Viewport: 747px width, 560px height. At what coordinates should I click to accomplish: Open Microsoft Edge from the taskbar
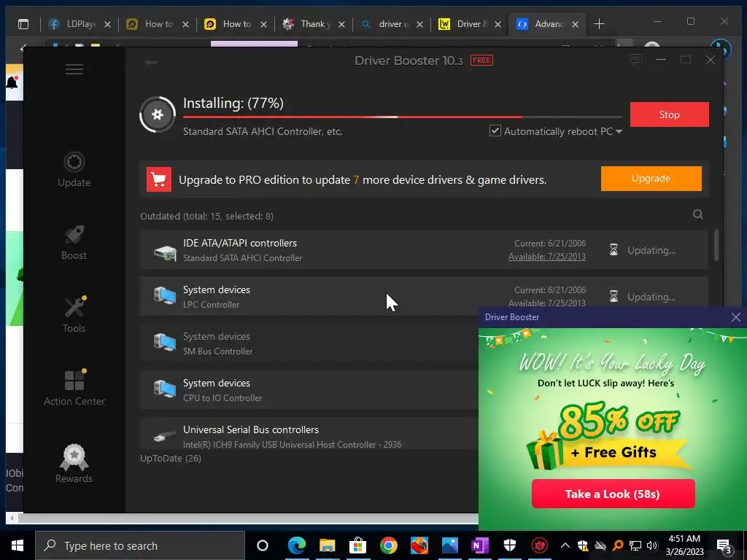point(296,545)
